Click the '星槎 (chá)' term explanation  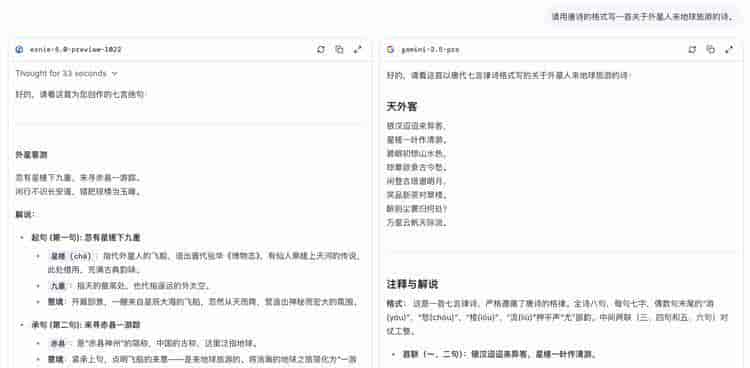pyautogui.click(x=204, y=263)
